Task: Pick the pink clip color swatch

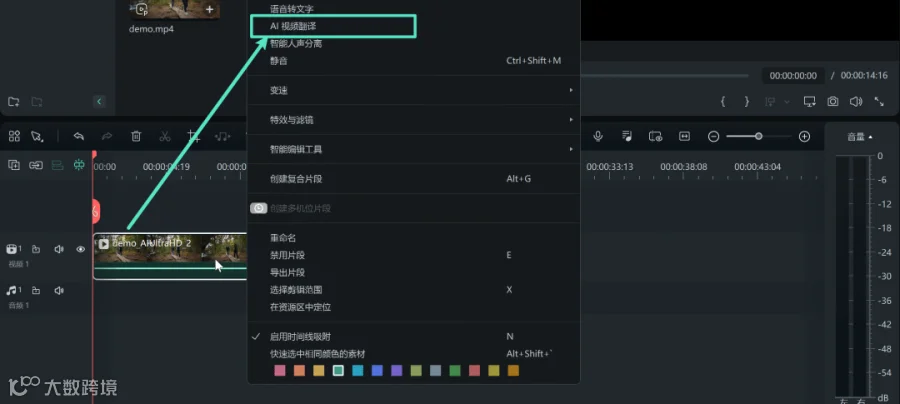Action: [x=280, y=371]
